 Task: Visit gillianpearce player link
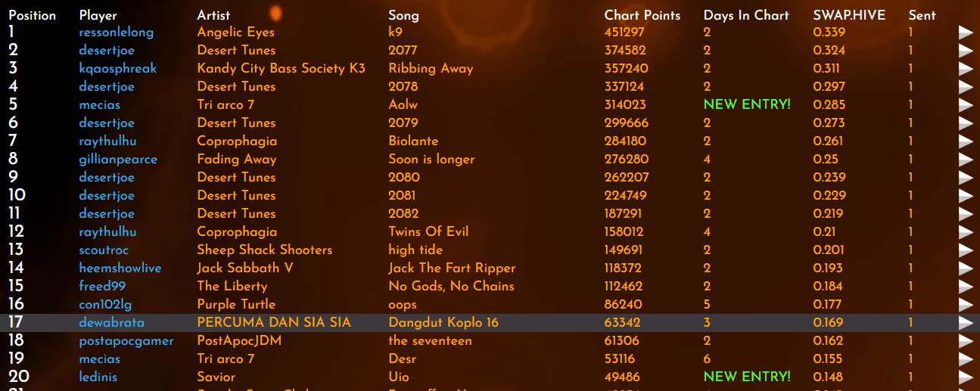118,160
